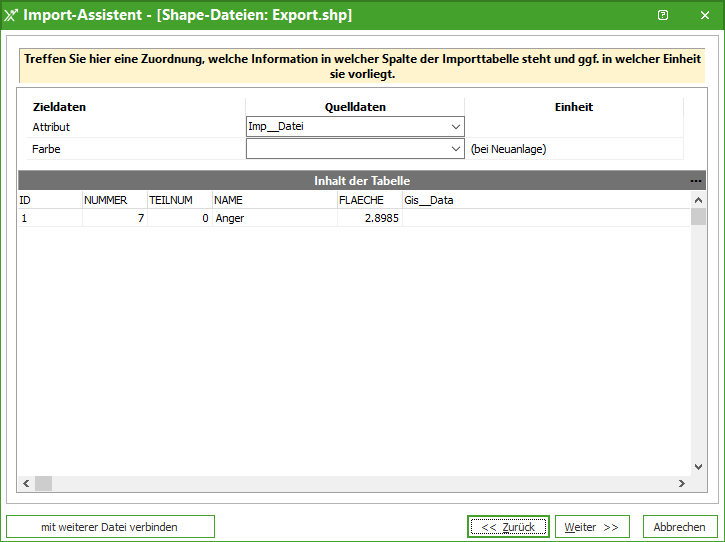725x542 pixels.
Task: Proceed with the Weiter button
Action: (592, 527)
